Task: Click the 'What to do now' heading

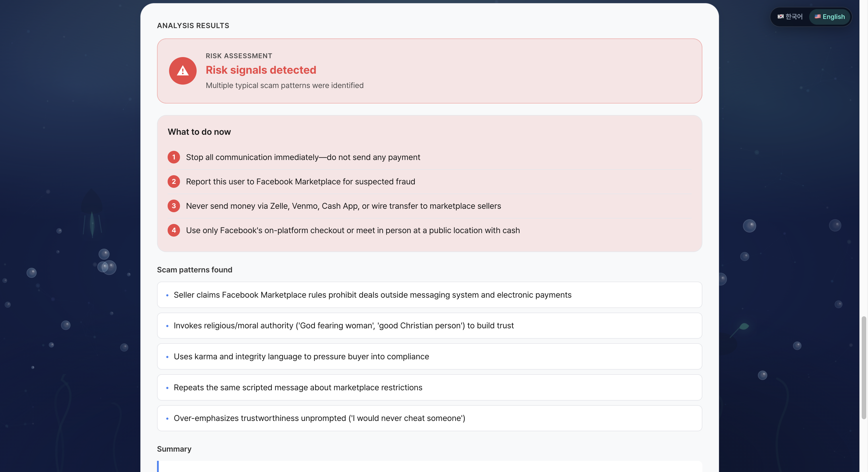Action: point(199,132)
